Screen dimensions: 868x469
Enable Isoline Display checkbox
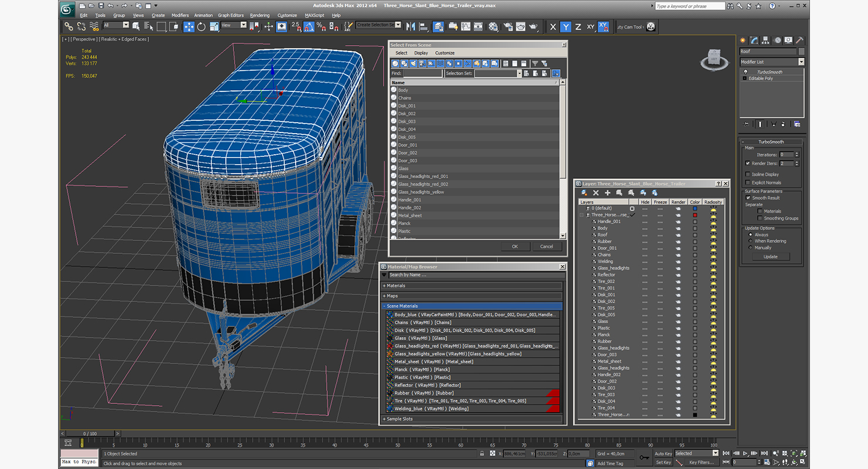click(x=748, y=174)
